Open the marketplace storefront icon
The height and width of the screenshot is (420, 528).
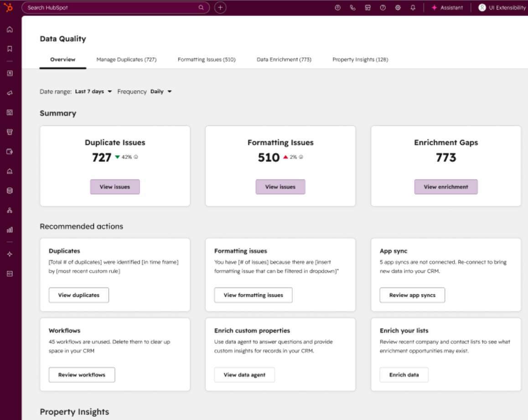point(368,8)
